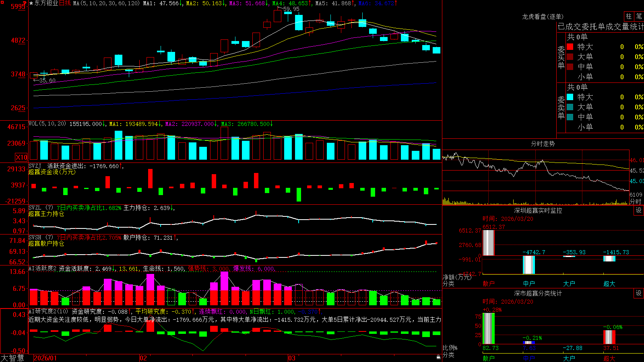644x362 pixels.
Task: Click the 大智慧 logo text at bottom-left
Action: 12,358
